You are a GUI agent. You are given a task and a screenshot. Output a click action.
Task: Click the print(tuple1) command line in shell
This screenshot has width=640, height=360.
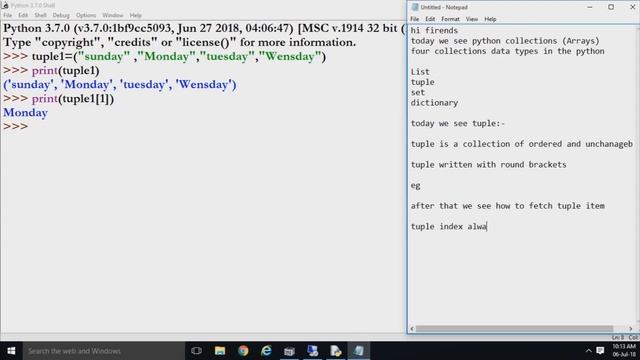[x=51, y=71]
